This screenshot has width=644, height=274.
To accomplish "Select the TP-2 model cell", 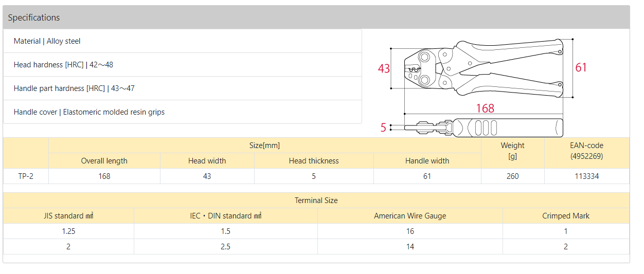I will tap(26, 176).
